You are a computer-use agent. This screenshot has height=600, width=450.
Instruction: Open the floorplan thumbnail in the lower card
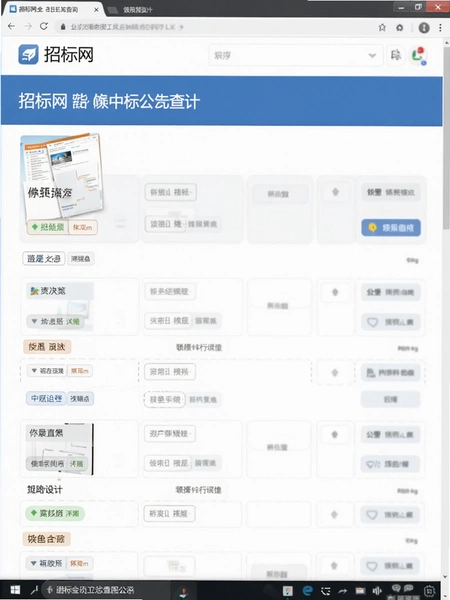click(x=59, y=448)
